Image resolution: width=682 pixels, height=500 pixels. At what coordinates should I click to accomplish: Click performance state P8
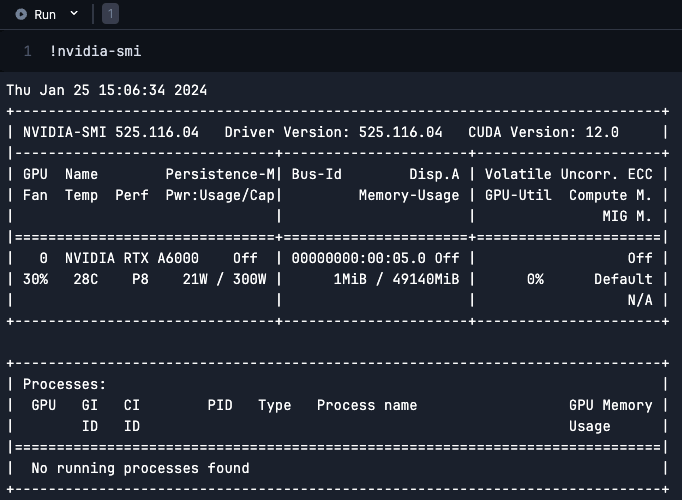(140, 279)
